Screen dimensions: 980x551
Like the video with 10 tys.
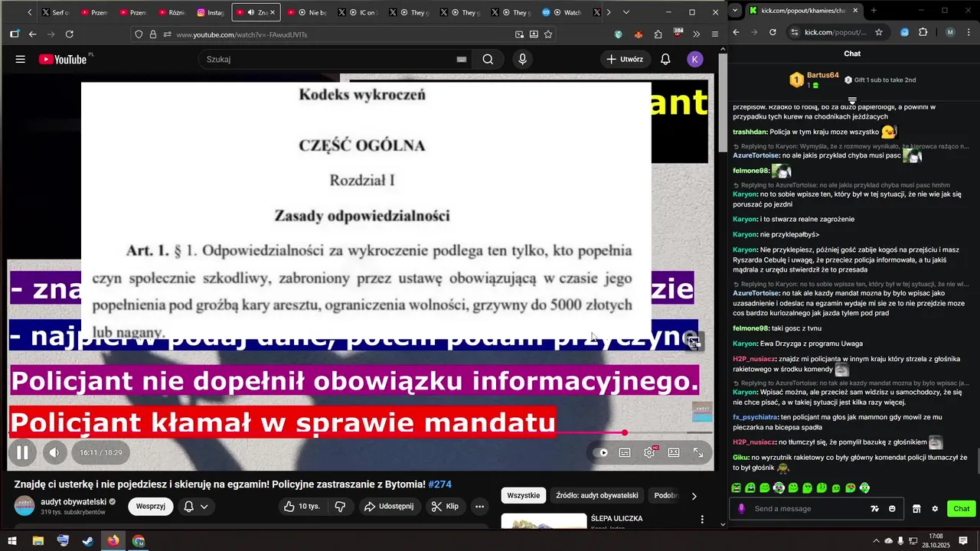point(302,506)
